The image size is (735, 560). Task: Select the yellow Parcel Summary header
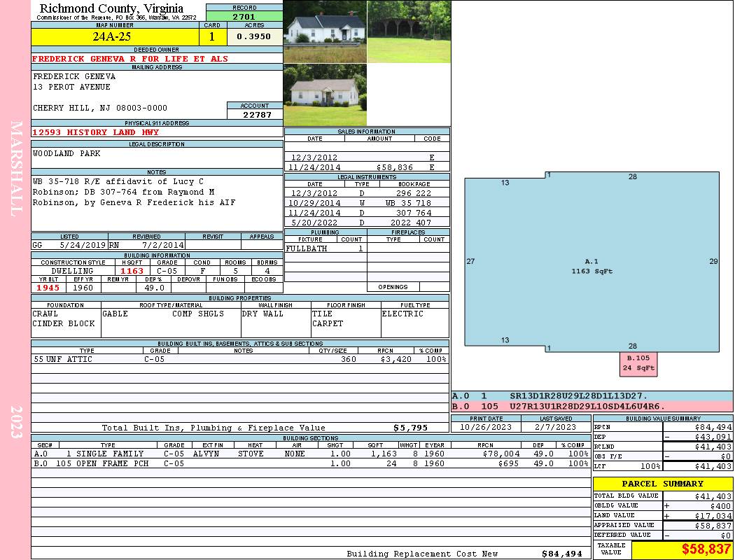click(x=662, y=484)
